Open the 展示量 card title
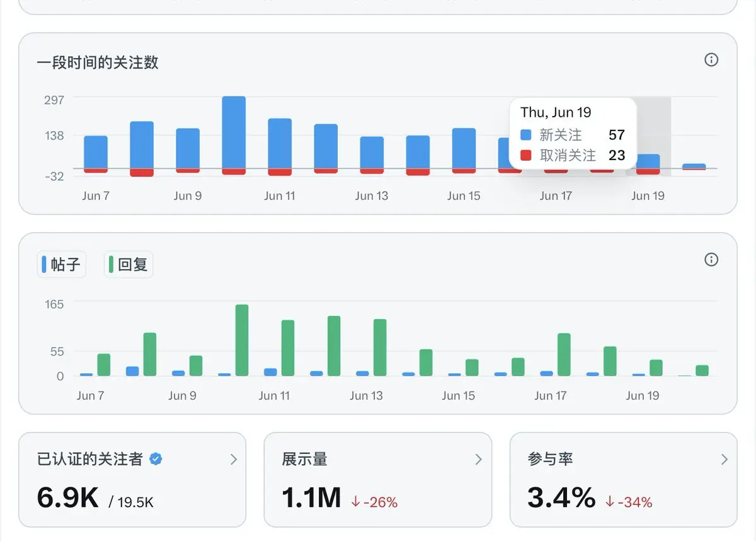This screenshot has height=541, width=756. (305, 460)
